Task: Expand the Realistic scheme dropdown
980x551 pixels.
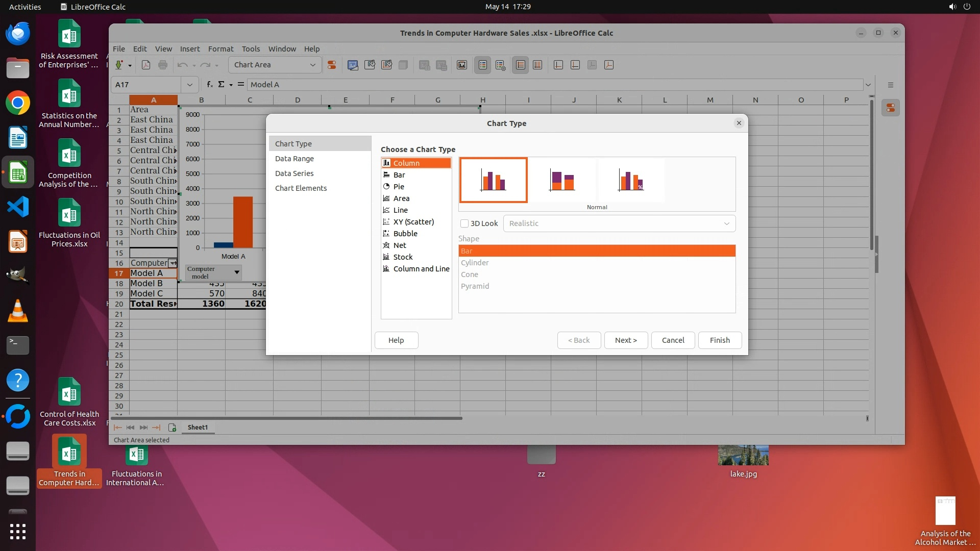Action: coord(619,223)
